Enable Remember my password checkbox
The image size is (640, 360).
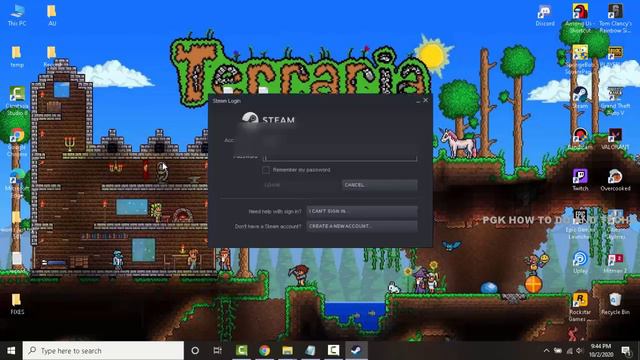coord(266,170)
